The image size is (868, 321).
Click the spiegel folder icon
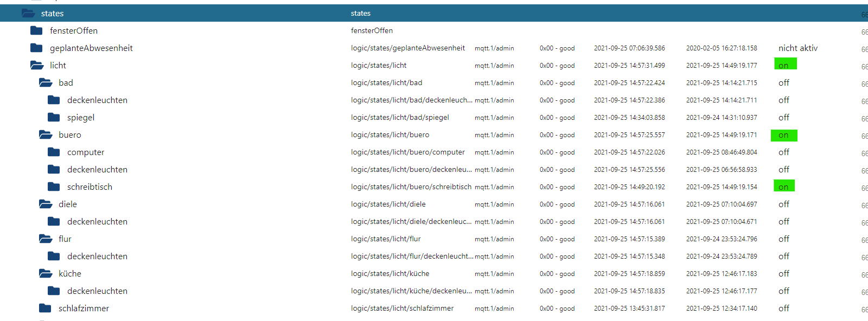coord(54,117)
